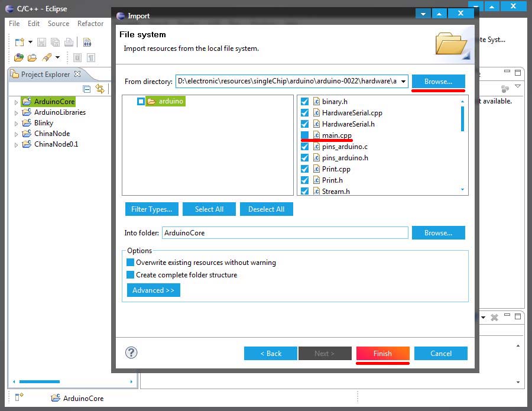Click the Advanced >> button
This screenshot has height=411, width=532.
[x=153, y=290]
